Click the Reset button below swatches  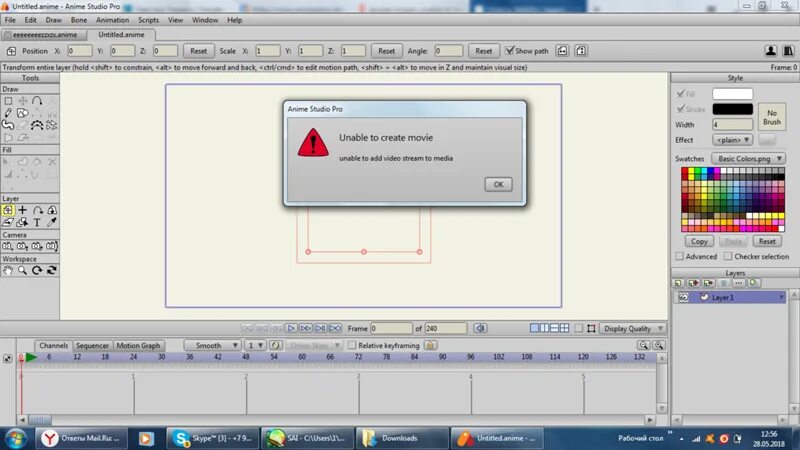coord(767,241)
